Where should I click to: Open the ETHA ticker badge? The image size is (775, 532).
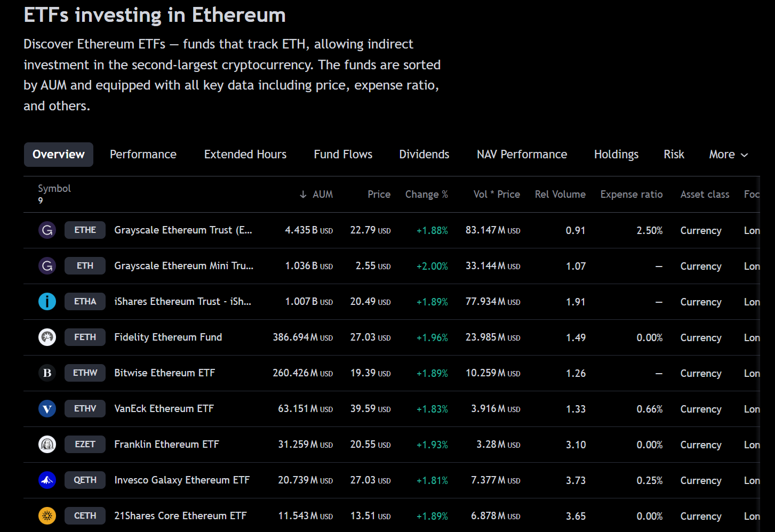[85, 302]
